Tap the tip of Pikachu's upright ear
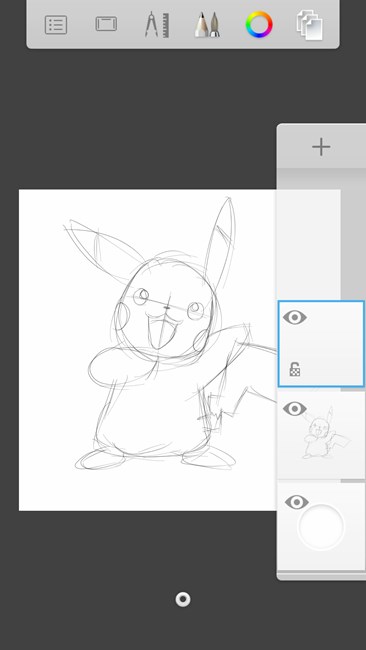The height and width of the screenshot is (650, 366). 228,201
